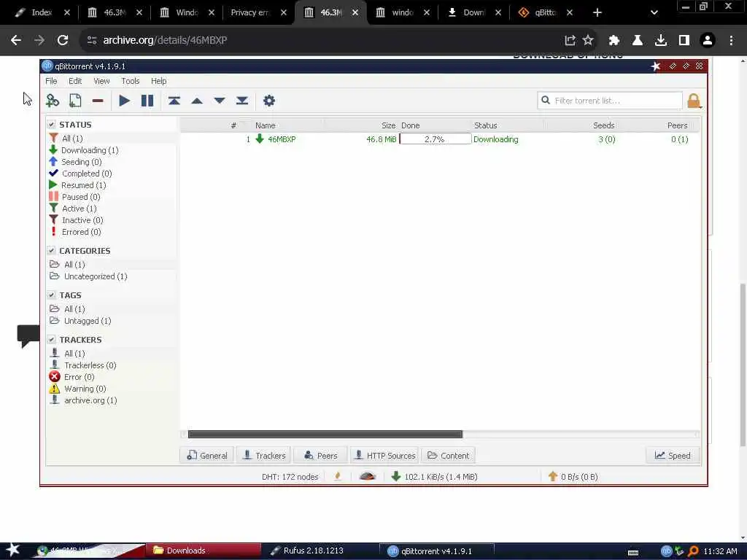Focus the Filter torrent list field

tap(610, 101)
